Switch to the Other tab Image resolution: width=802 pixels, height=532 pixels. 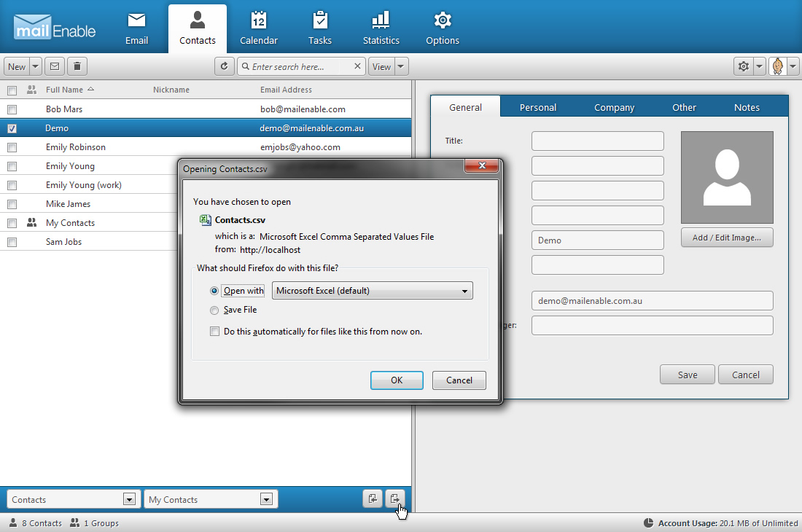tap(684, 107)
